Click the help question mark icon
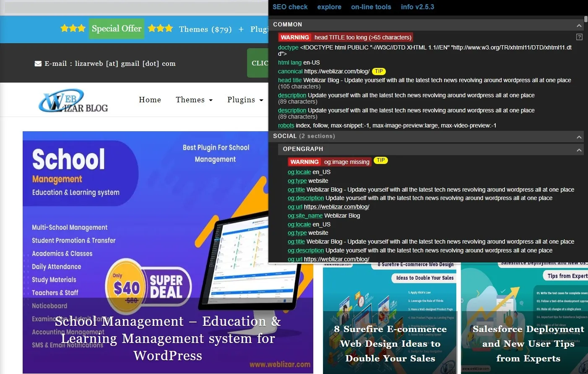The width and height of the screenshot is (588, 374). coord(579,37)
